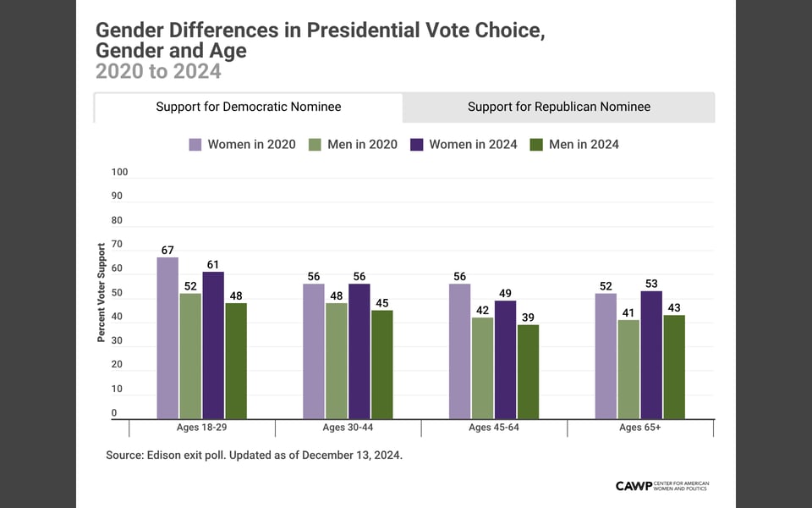Click the Women in 2024 bar showing 61
This screenshot has height=508, width=812.
[x=213, y=345]
